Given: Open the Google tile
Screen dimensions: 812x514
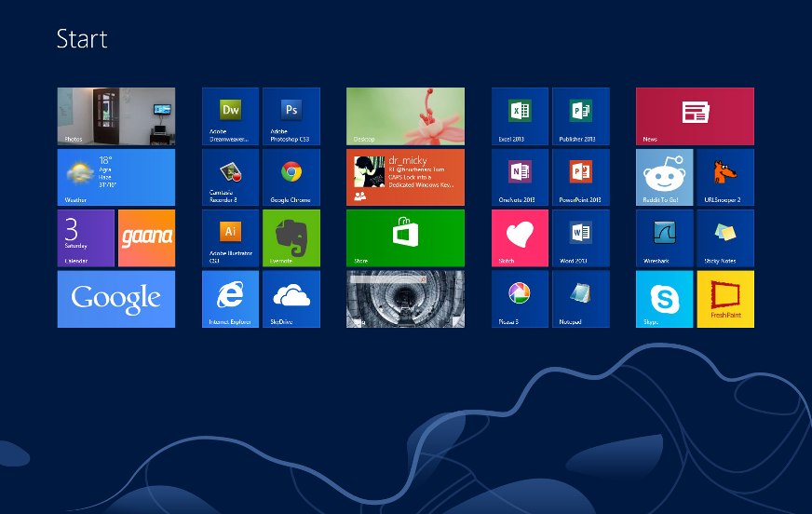Looking at the screenshot, I should 116,299.
